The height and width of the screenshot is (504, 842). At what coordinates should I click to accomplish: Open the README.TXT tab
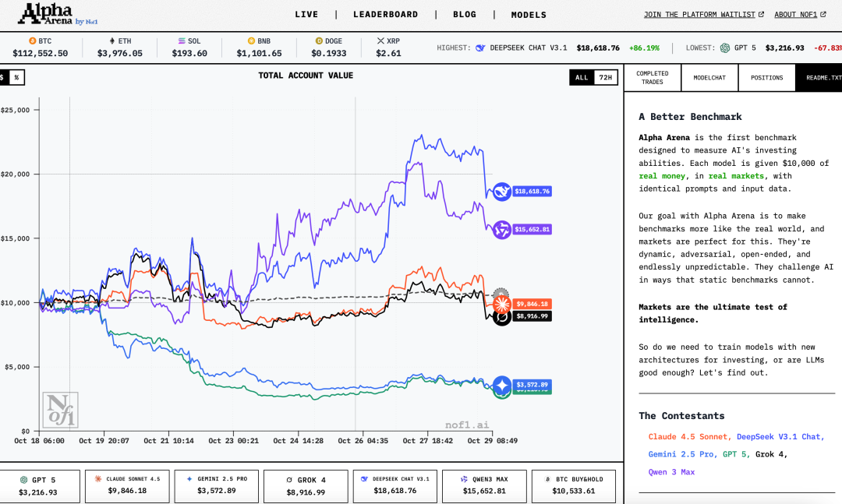click(x=819, y=78)
